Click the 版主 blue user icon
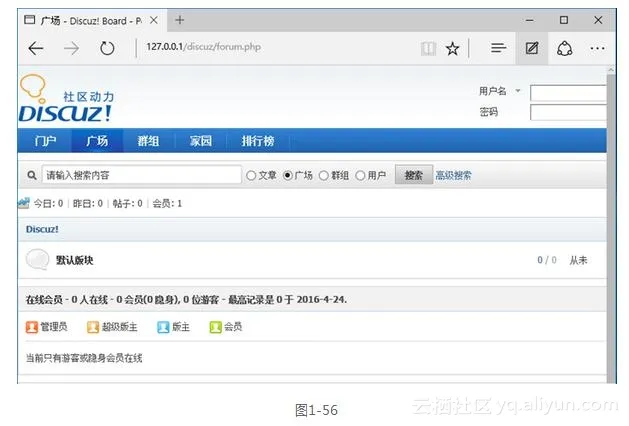Image resolution: width=629 pixels, height=426 pixels. pyautogui.click(x=163, y=327)
